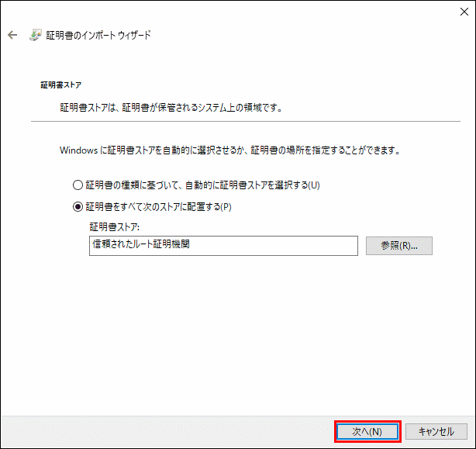Cancel the wizard with キャンセル
Viewport: 476px width, 449px height.
pos(436,431)
